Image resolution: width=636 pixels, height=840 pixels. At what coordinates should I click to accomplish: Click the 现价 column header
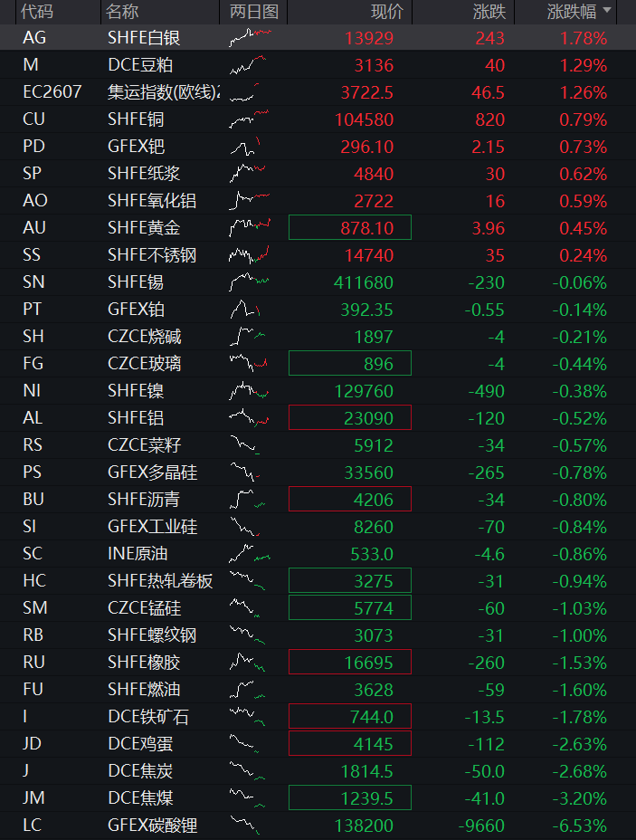tap(387, 11)
